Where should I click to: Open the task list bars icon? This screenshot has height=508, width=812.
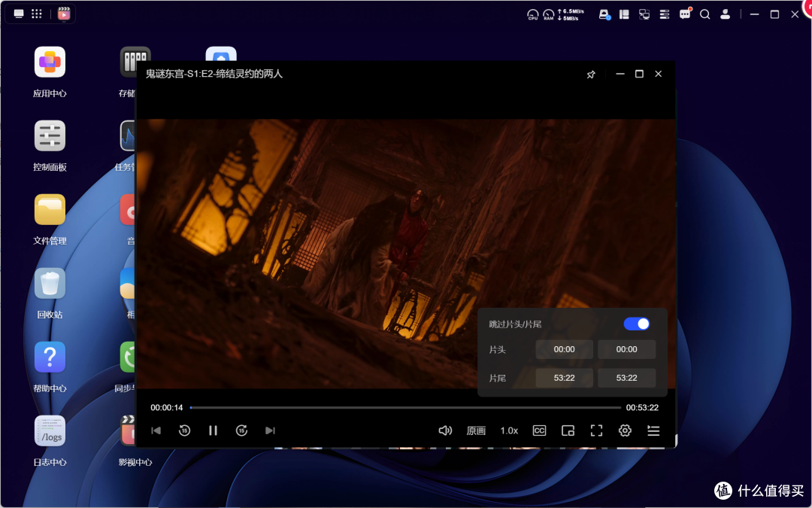tap(665, 14)
